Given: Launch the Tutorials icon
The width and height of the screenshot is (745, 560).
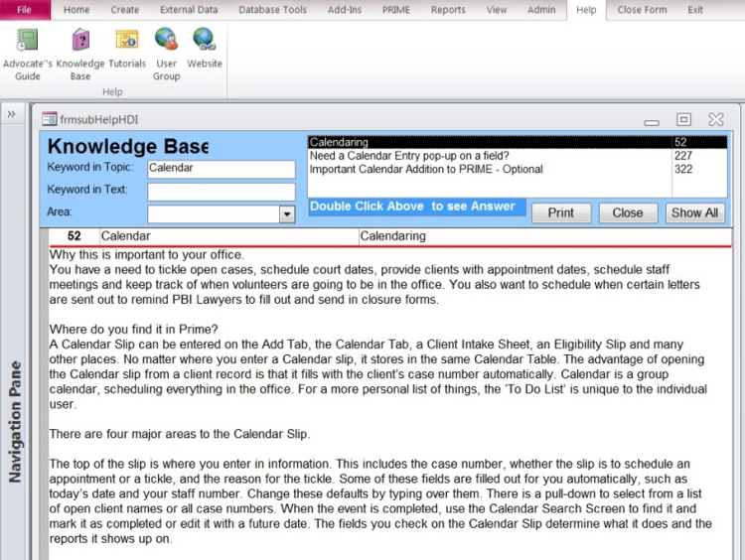Looking at the screenshot, I should tap(127, 41).
